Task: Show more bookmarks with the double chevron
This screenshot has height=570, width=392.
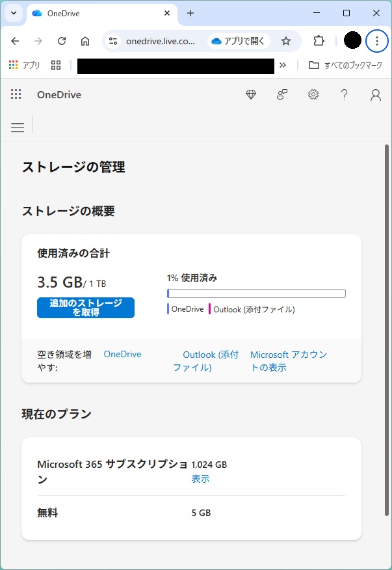Action: 283,66
